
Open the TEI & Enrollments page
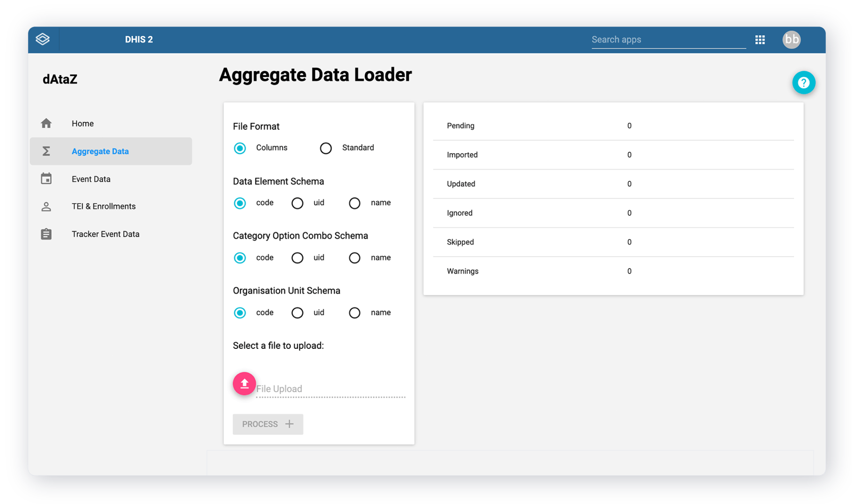pyautogui.click(x=104, y=206)
